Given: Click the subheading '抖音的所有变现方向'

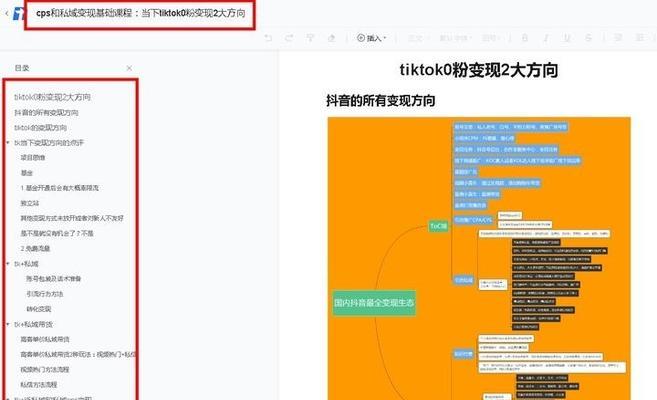Looking at the screenshot, I should click(x=380, y=101).
